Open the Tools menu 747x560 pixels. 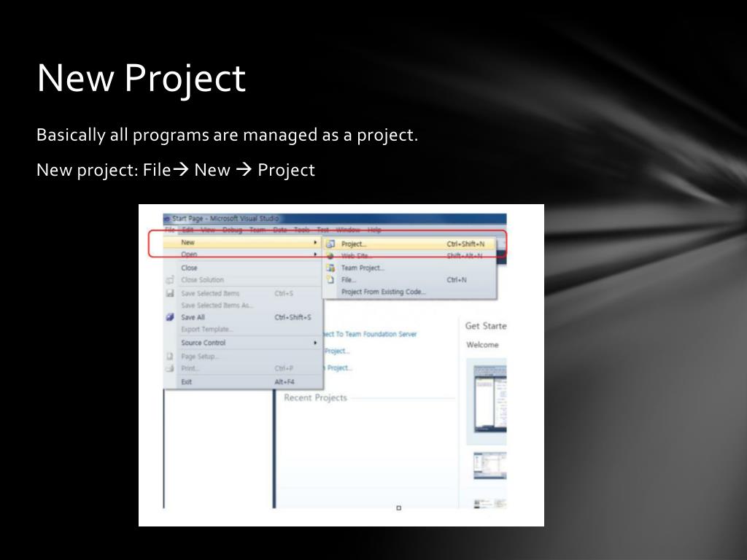coord(302,230)
